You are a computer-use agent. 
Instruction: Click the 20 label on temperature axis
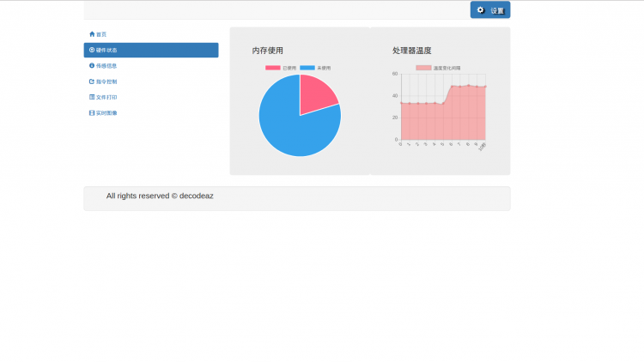[x=395, y=118]
